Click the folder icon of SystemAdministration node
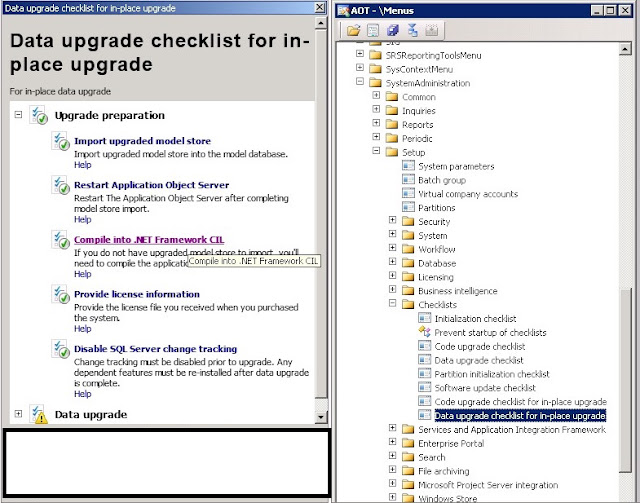Image resolution: width=640 pixels, height=503 pixels. coord(375,83)
